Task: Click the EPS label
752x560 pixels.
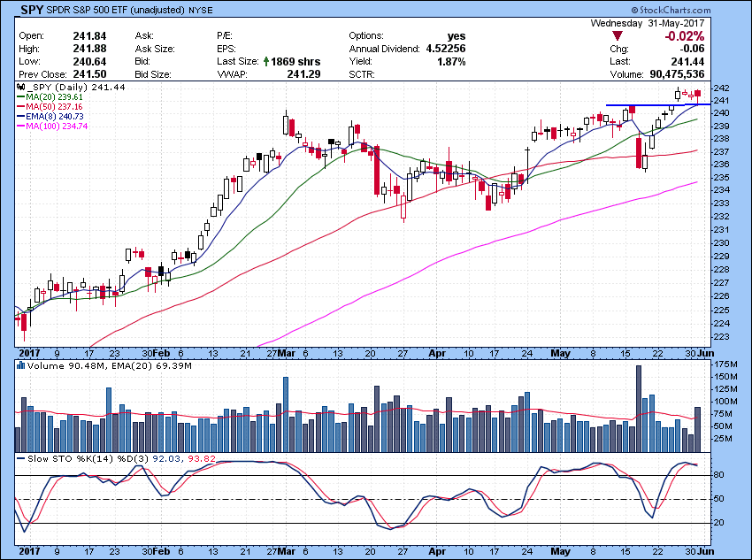Action: [226, 49]
